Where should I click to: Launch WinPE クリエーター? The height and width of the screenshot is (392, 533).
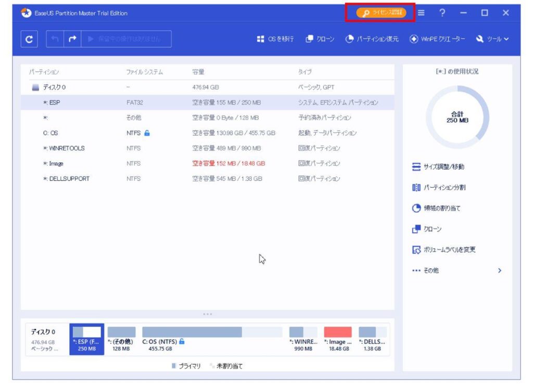click(437, 39)
